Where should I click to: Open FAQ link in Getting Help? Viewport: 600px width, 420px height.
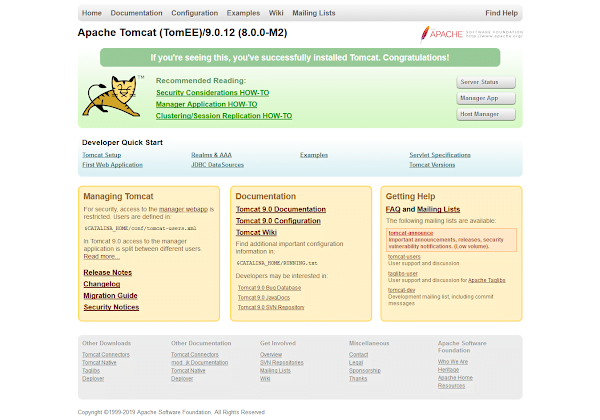[x=393, y=210]
